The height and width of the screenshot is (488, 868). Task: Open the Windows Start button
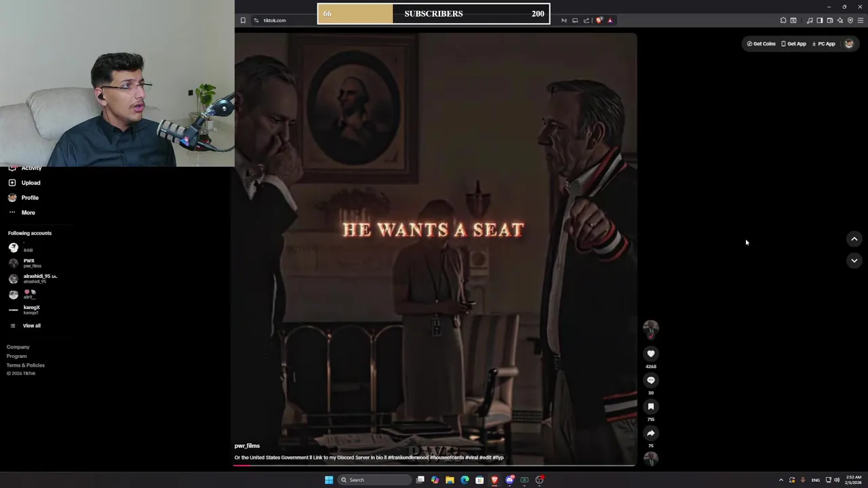[329, 480]
